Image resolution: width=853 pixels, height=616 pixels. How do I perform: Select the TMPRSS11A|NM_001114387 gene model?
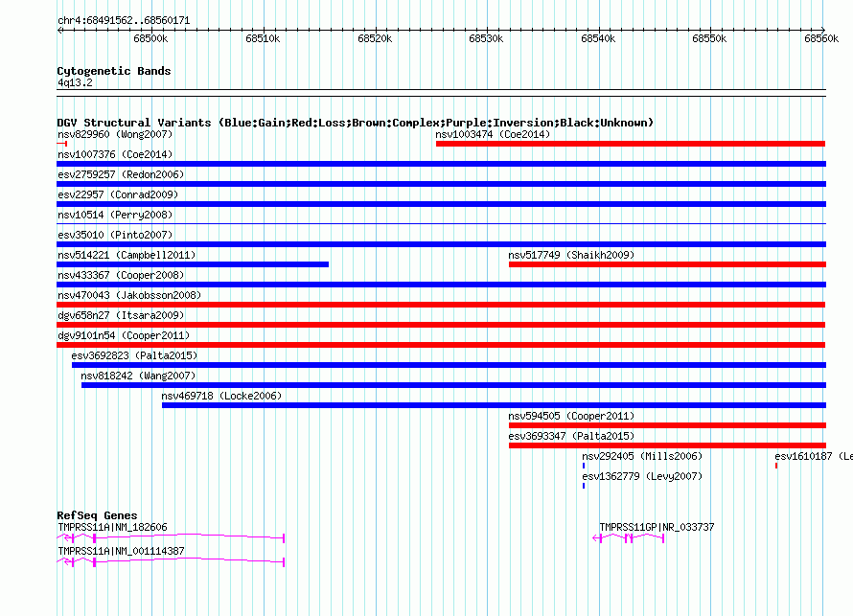coord(171,562)
